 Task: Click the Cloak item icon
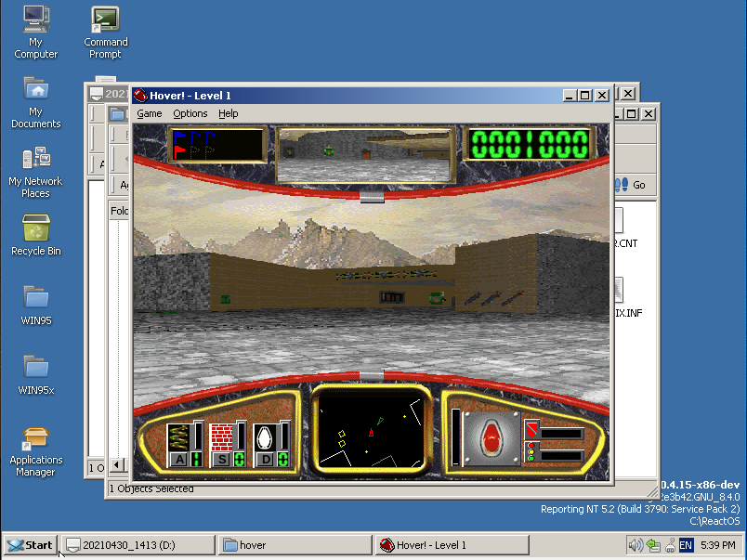click(265, 437)
